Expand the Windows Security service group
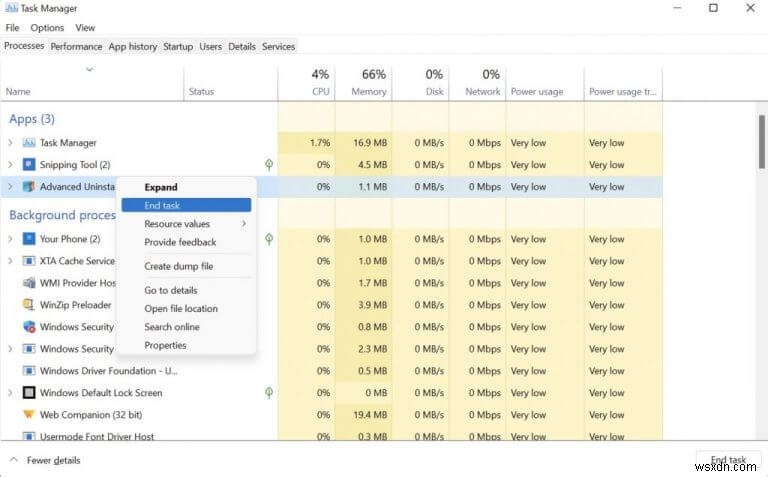 10,349
